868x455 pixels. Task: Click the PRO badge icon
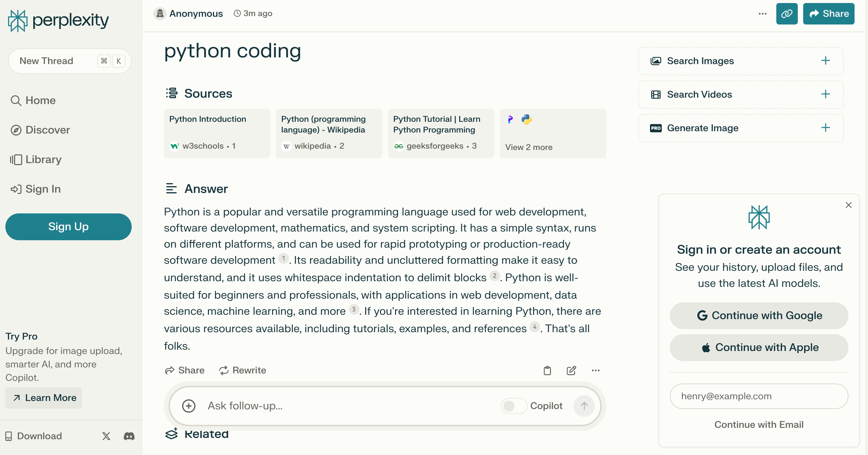pos(656,128)
